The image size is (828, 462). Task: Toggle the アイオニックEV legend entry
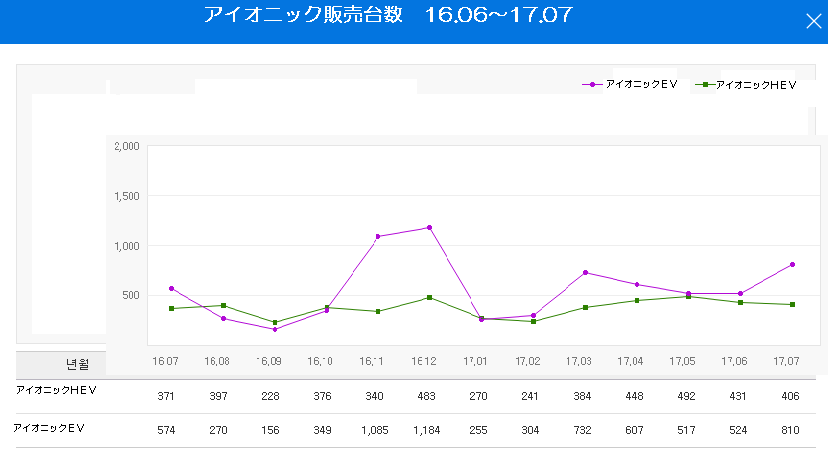coord(629,84)
